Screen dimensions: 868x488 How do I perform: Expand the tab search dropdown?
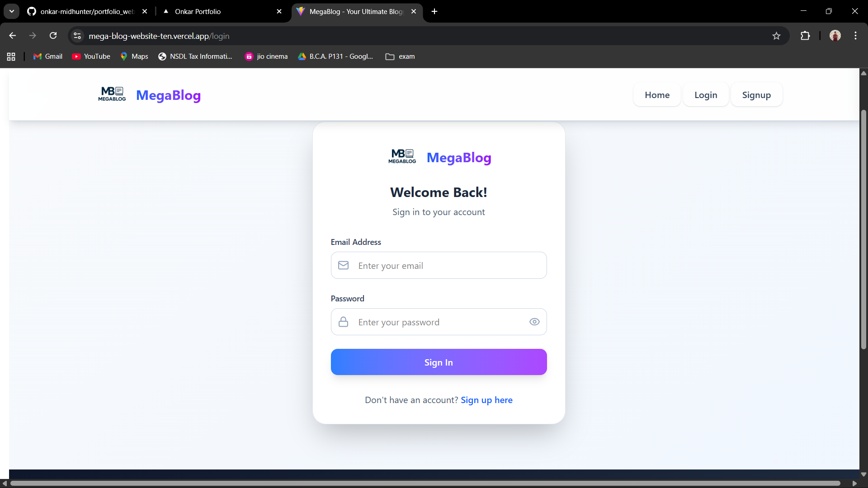[x=12, y=11]
